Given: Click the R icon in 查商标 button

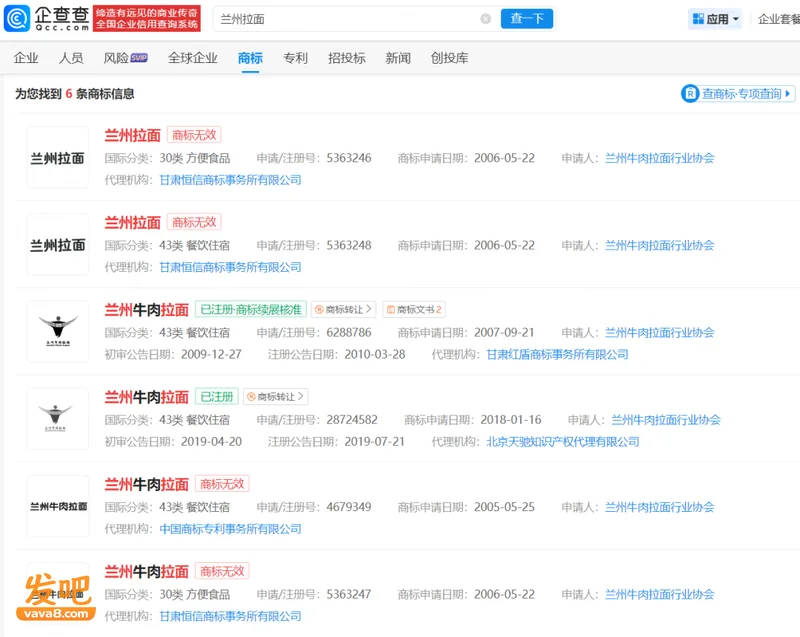Looking at the screenshot, I should (x=690, y=94).
